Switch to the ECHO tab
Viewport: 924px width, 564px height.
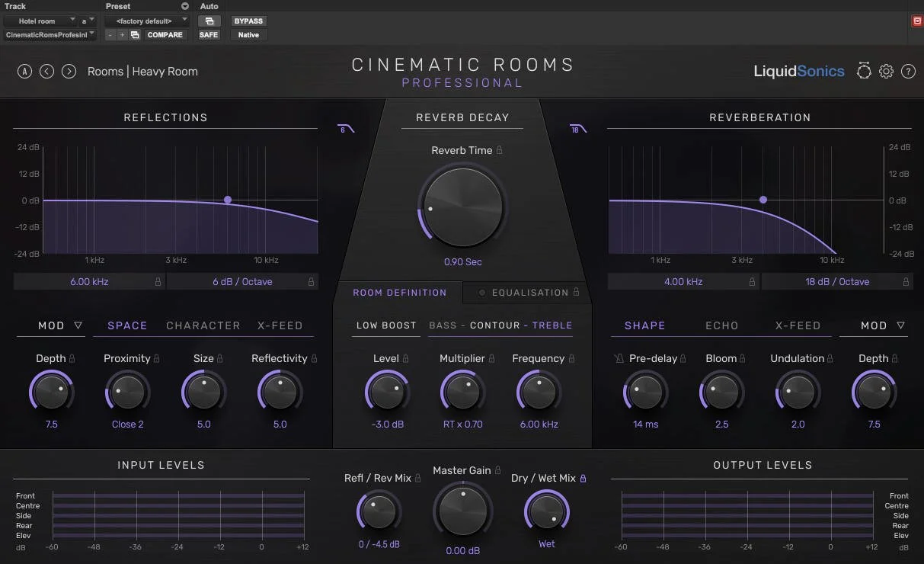(x=722, y=325)
